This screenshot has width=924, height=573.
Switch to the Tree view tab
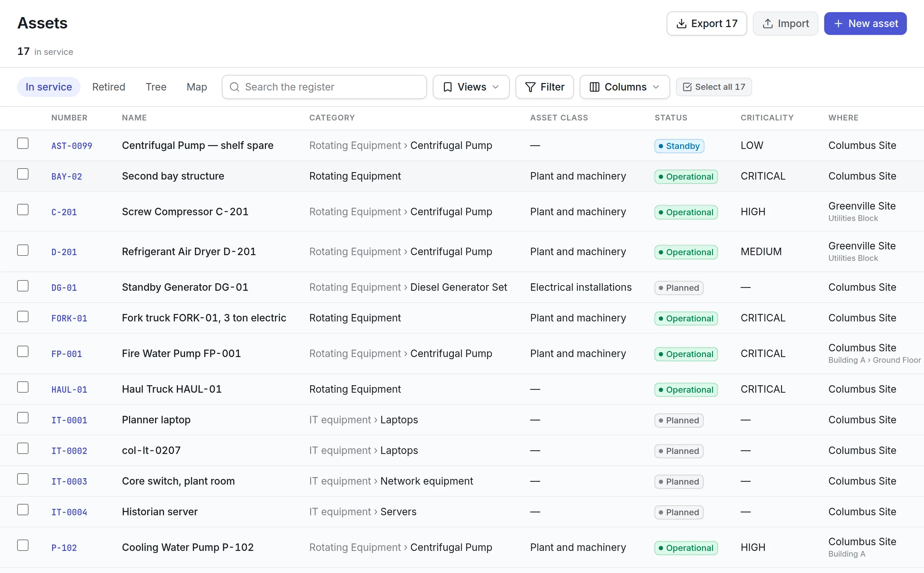click(x=156, y=87)
